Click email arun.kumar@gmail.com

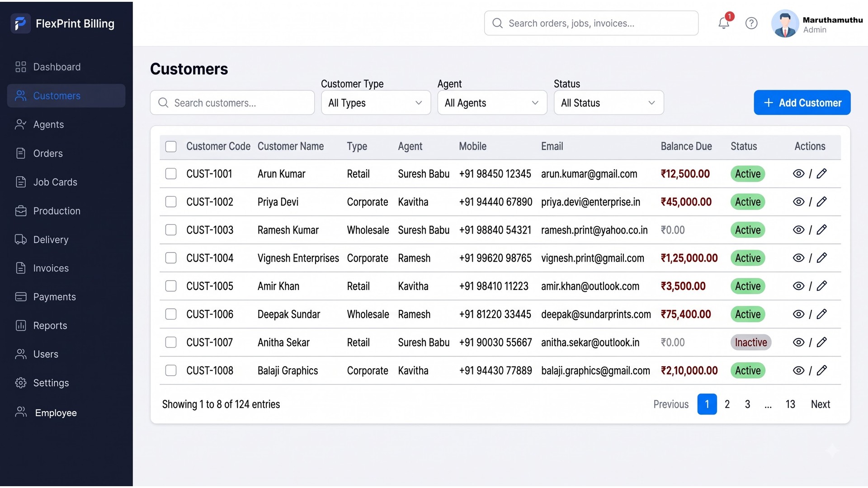(x=589, y=174)
